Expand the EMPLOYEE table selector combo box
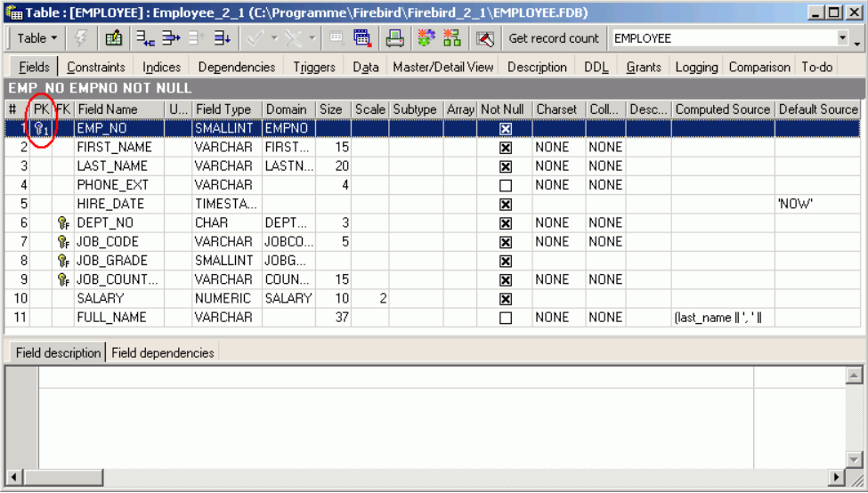The height and width of the screenshot is (493, 868). point(842,38)
